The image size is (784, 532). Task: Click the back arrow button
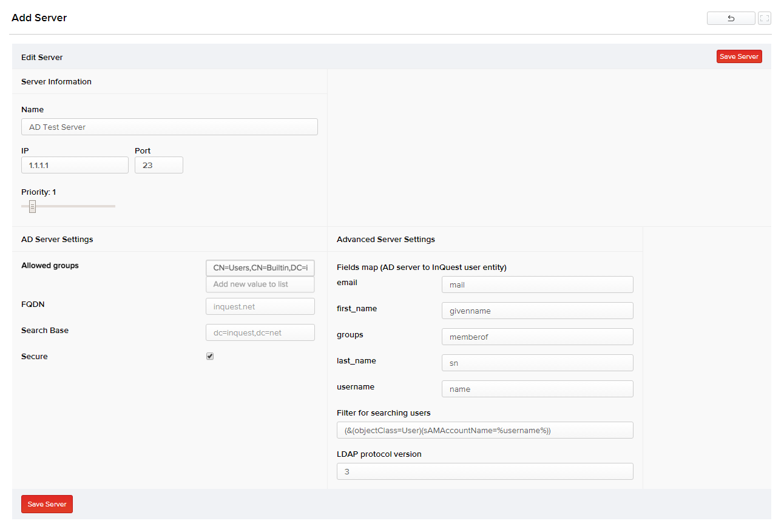[x=731, y=18]
